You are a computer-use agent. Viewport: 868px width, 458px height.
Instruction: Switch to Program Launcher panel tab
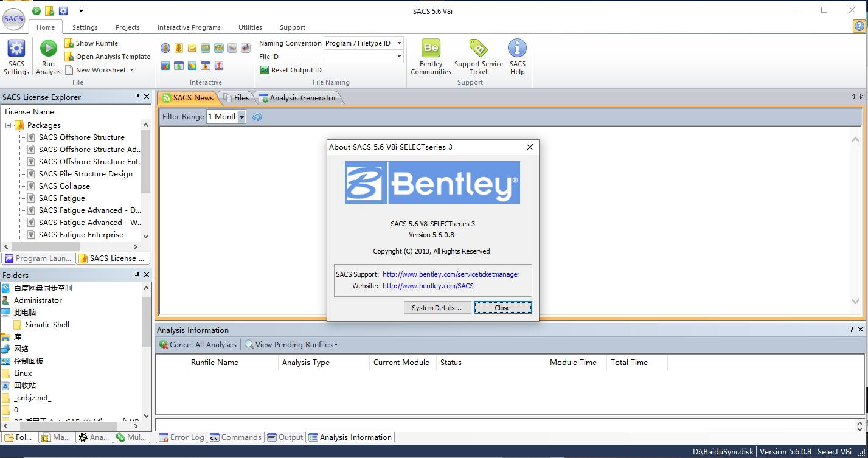[x=38, y=258]
